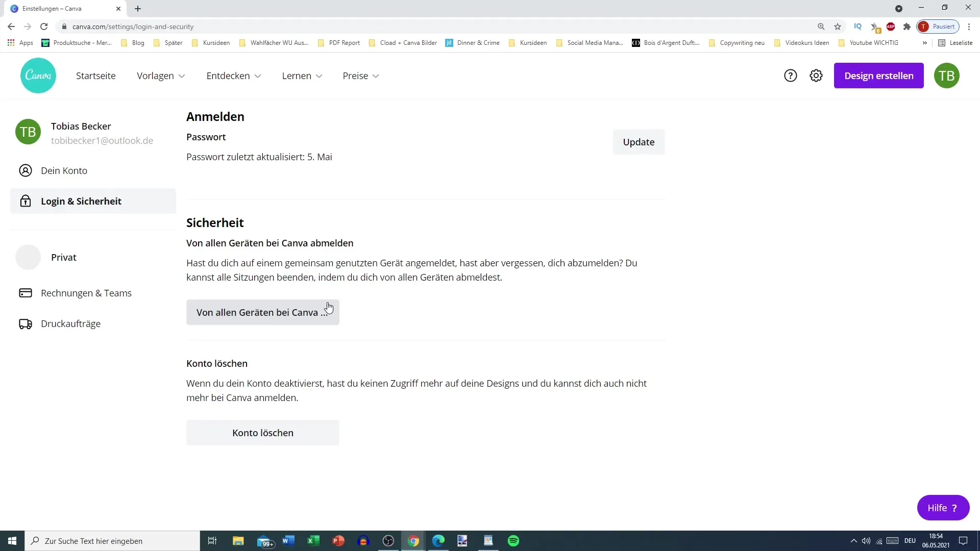Open the Copywriting neu bookmark folder
The width and height of the screenshot is (980, 551).
(x=737, y=43)
